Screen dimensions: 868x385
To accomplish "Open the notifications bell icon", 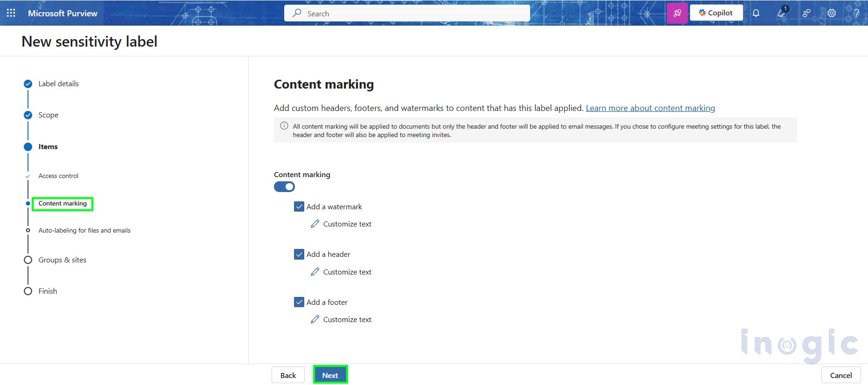I will [756, 13].
